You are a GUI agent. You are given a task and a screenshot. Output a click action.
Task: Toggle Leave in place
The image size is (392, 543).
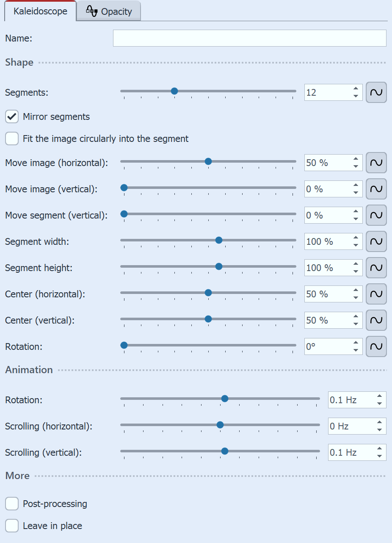11,526
